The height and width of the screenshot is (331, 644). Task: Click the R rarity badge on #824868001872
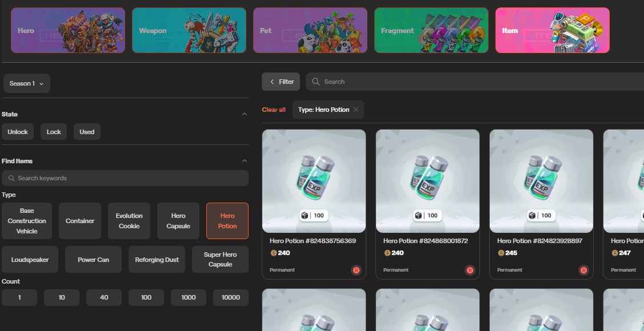pyautogui.click(x=470, y=271)
